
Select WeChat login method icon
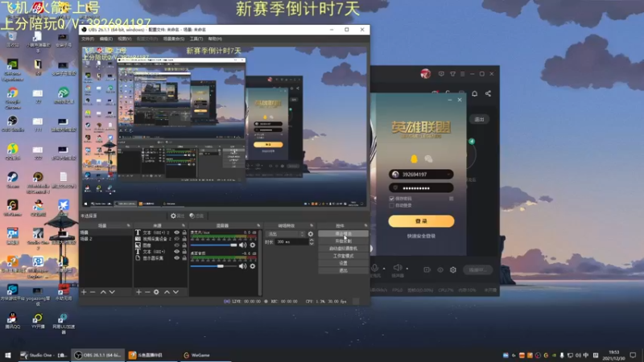428,158
